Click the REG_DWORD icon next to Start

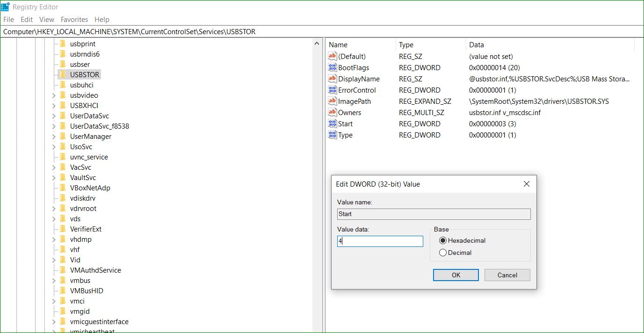click(332, 123)
